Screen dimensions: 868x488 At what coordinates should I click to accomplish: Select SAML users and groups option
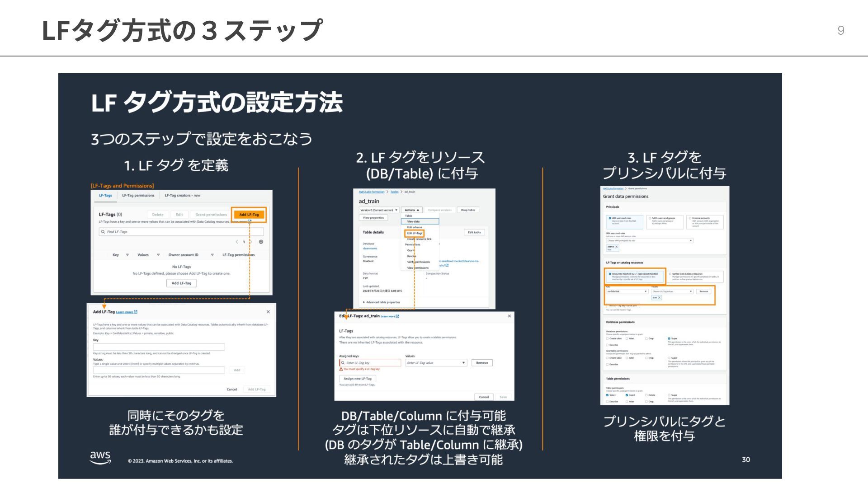click(x=665, y=222)
